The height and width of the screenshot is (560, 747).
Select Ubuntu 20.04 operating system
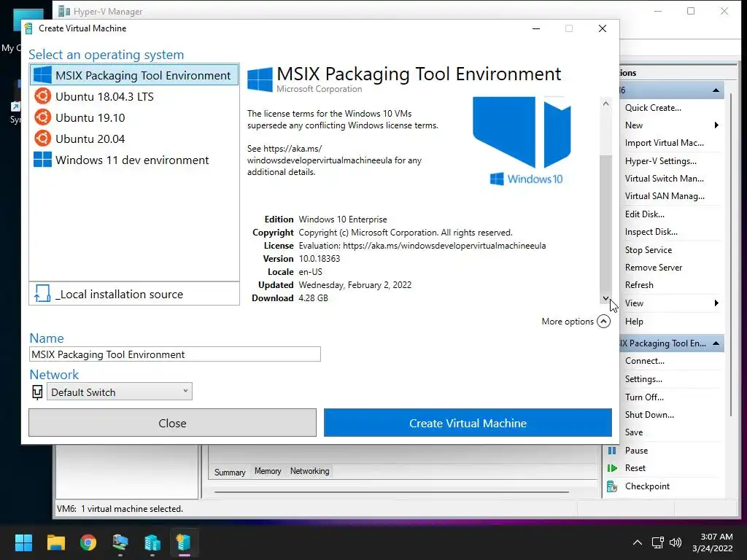(x=134, y=139)
